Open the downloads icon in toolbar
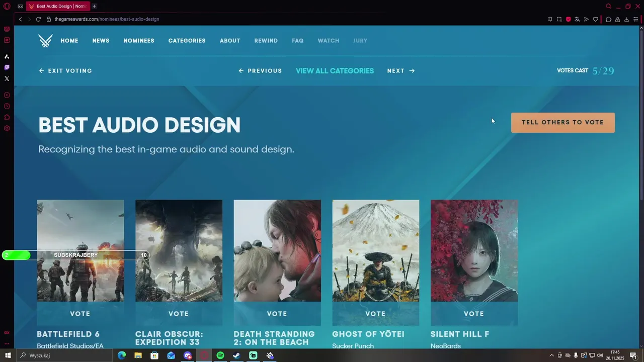Screen dimensions: 644x362 point(626,19)
